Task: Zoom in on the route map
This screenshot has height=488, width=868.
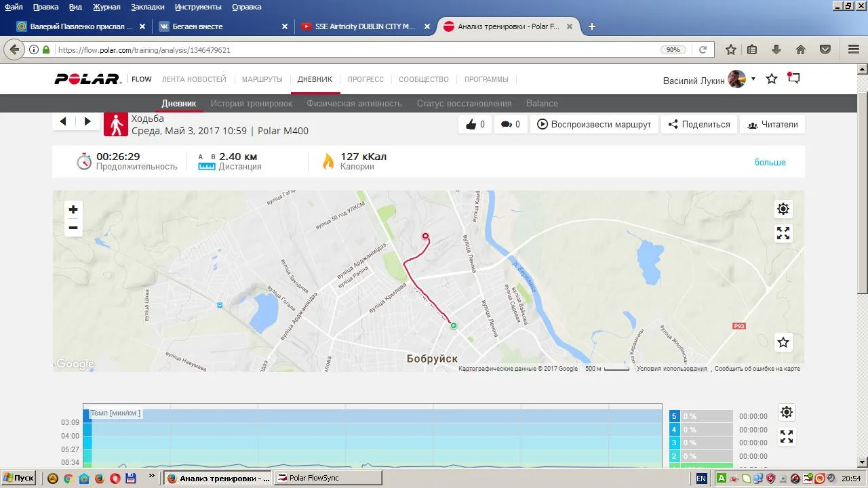Action: pos(73,209)
